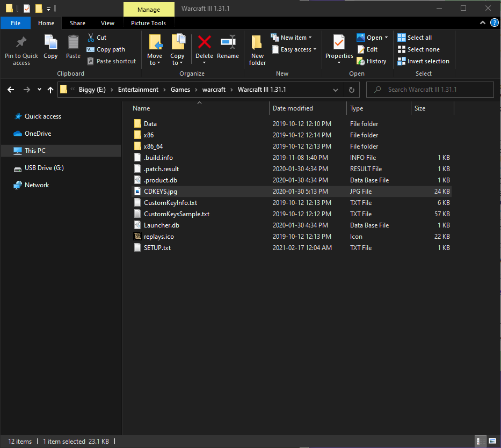Go forward with the right arrow

tap(27, 90)
